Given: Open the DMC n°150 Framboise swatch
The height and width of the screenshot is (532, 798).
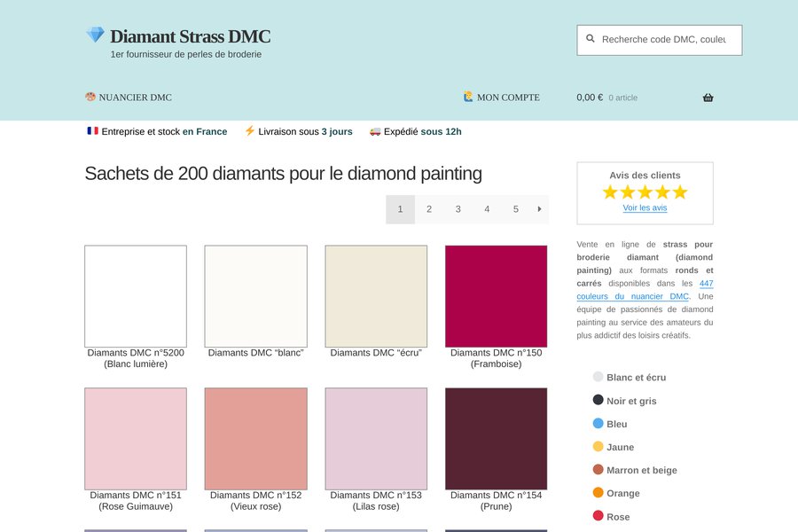Looking at the screenshot, I should (x=497, y=296).
